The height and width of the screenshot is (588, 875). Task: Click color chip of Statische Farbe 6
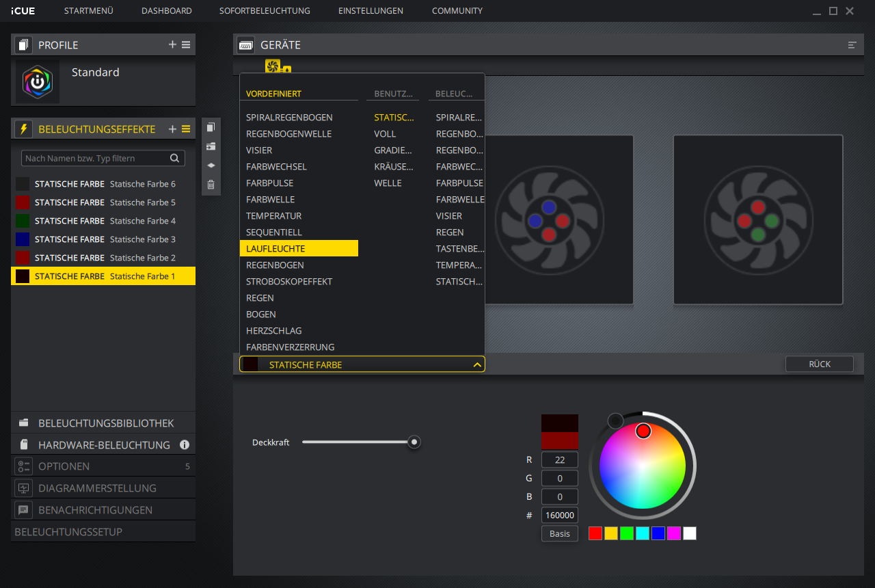[x=23, y=184]
